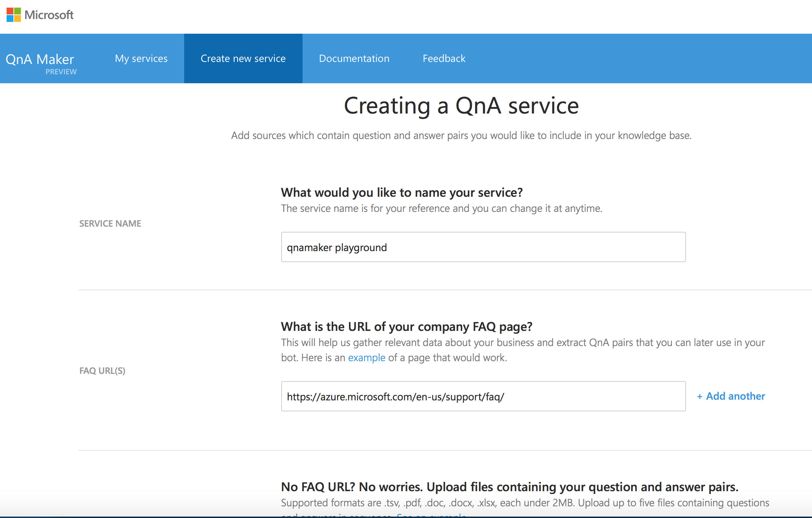Click the 'service name is for your reference' text
The image size is (812, 518).
tap(442, 208)
